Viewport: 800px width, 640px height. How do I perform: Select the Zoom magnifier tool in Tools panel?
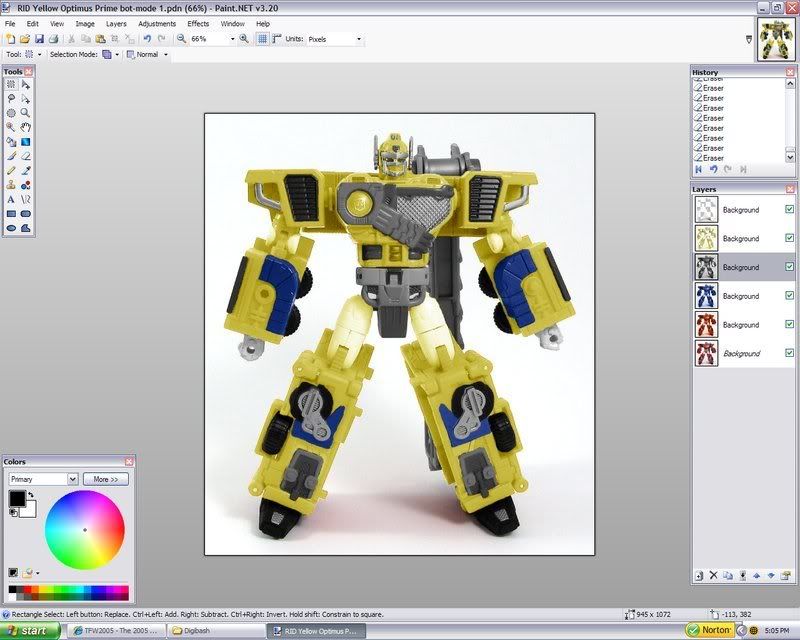click(x=26, y=113)
